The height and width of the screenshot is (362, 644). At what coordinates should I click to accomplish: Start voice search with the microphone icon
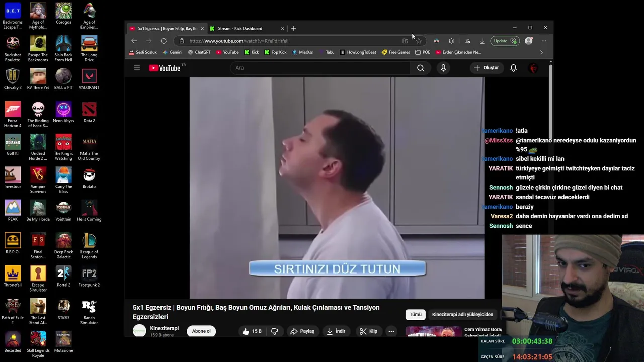click(443, 68)
